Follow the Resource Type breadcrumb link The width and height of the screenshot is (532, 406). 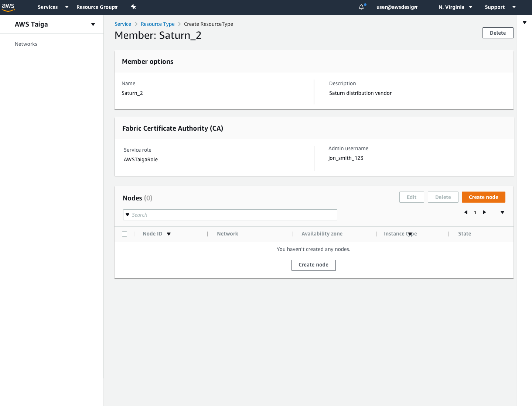(x=157, y=24)
